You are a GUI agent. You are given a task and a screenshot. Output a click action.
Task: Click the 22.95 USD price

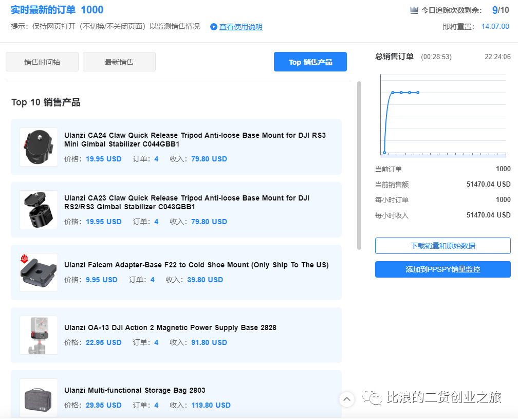click(x=104, y=343)
